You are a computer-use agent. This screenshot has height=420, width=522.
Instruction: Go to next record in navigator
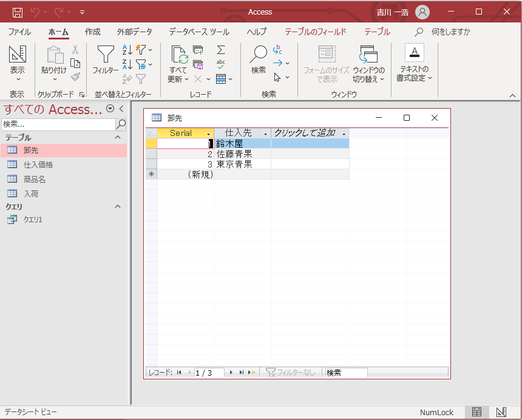pyautogui.click(x=231, y=373)
